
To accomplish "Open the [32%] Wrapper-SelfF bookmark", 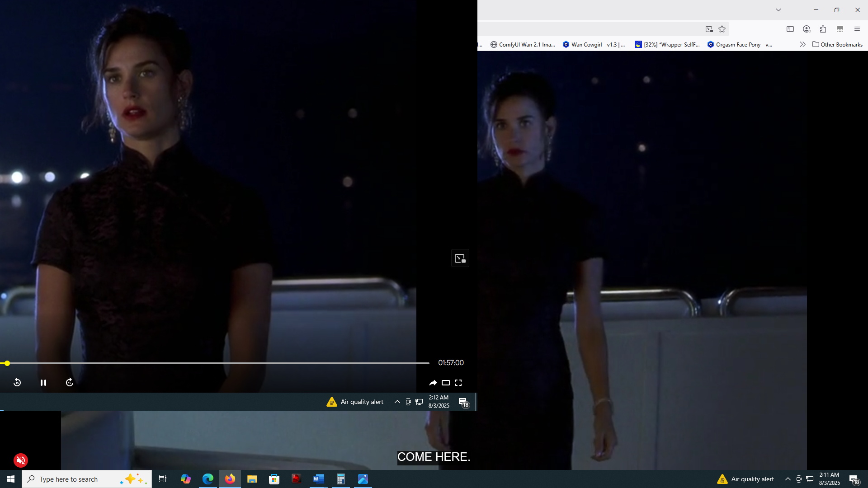I will pos(667,45).
